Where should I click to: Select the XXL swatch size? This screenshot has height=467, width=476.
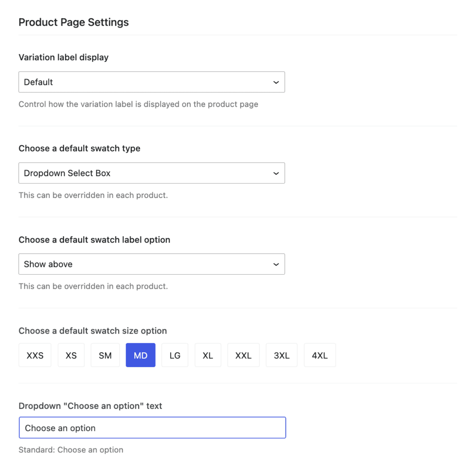tap(243, 355)
